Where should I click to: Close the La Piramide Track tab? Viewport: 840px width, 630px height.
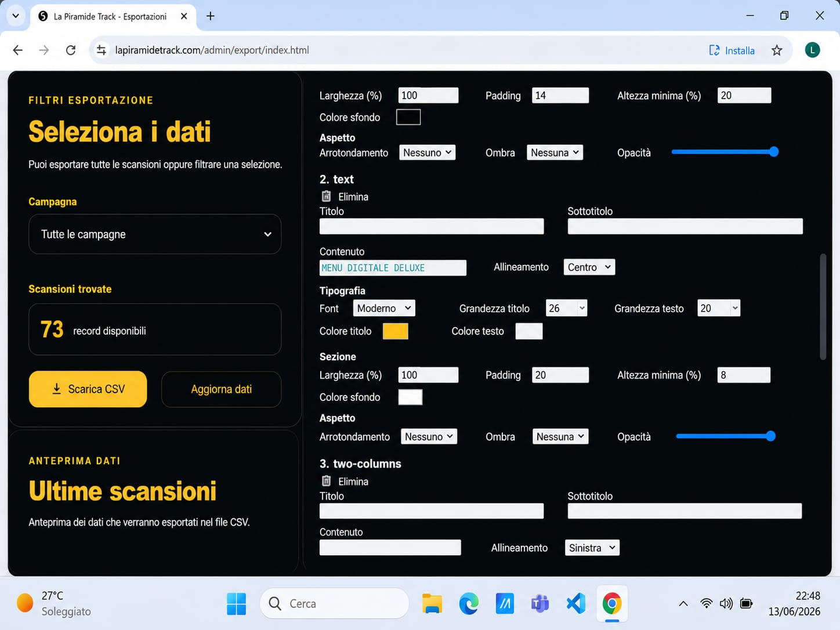pos(184,16)
